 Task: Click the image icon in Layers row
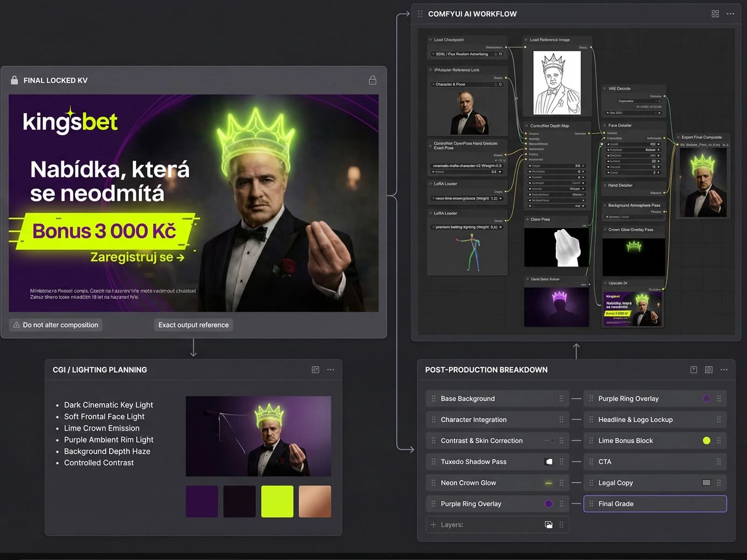(549, 525)
